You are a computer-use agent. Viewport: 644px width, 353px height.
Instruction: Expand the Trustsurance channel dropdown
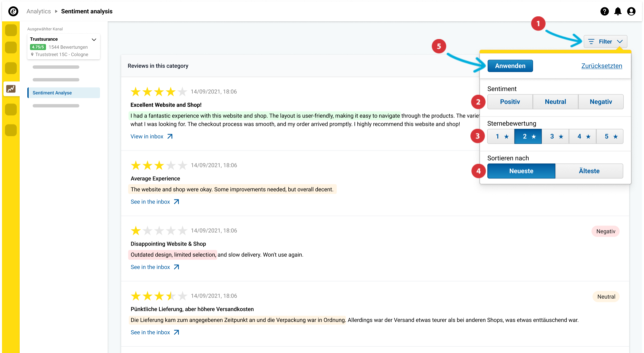coord(94,39)
